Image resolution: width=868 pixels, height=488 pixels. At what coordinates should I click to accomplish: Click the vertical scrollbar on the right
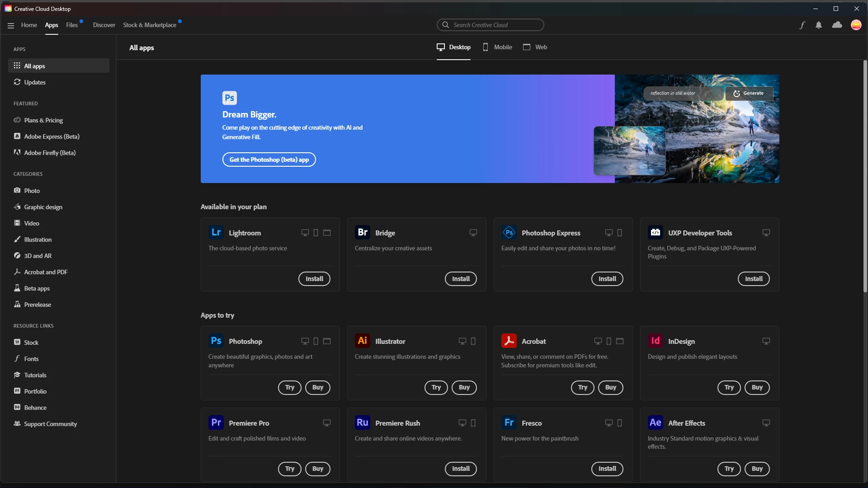point(865,176)
